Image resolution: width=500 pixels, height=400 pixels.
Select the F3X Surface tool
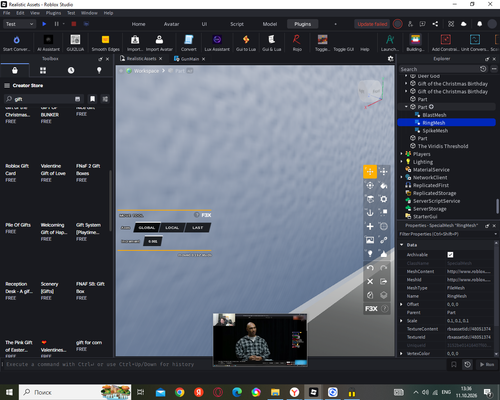(370, 199)
